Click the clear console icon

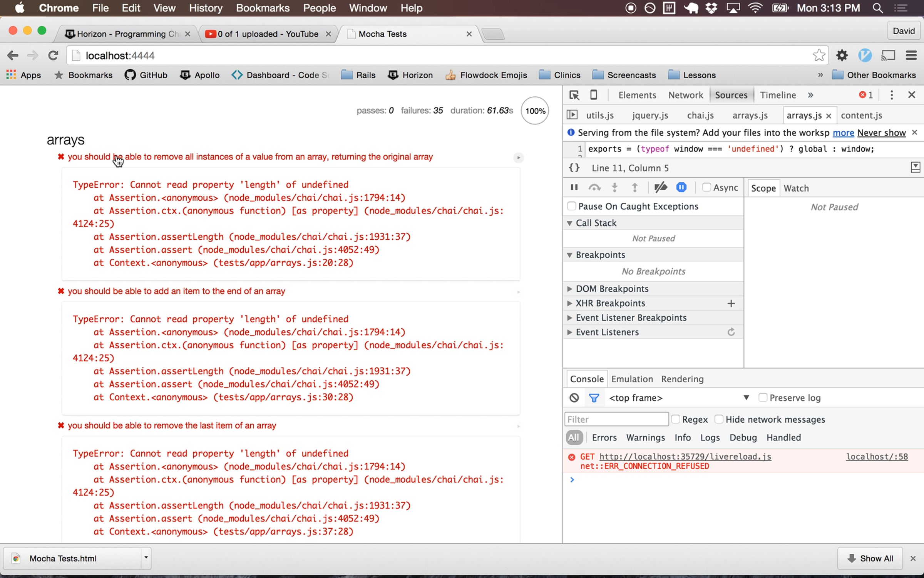pyautogui.click(x=574, y=398)
